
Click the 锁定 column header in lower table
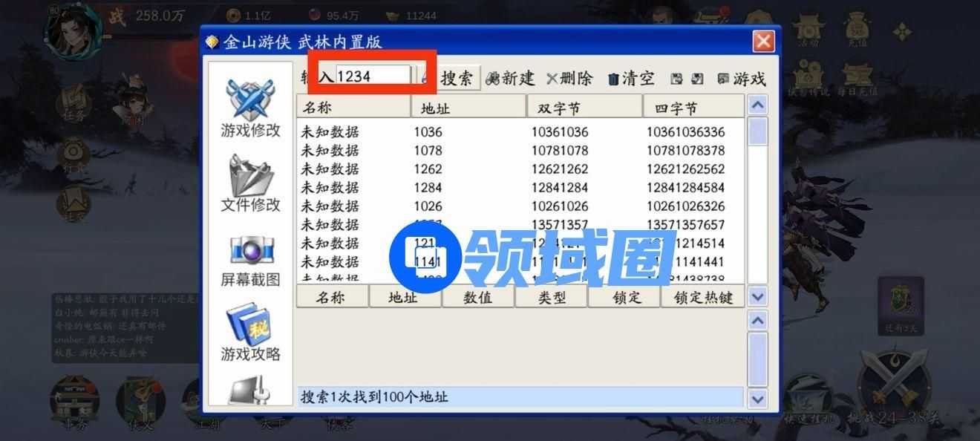[624, 298]
